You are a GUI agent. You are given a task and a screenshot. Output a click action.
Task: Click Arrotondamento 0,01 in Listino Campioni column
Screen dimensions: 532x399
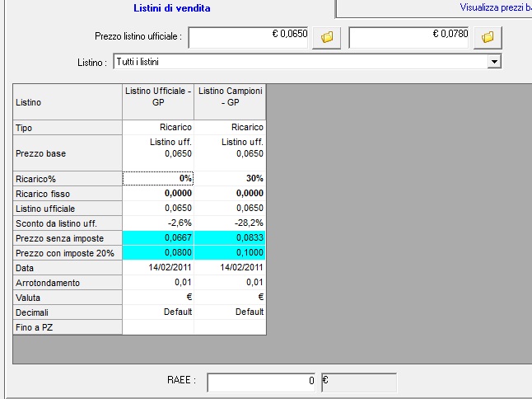click(x=230, y=283)
